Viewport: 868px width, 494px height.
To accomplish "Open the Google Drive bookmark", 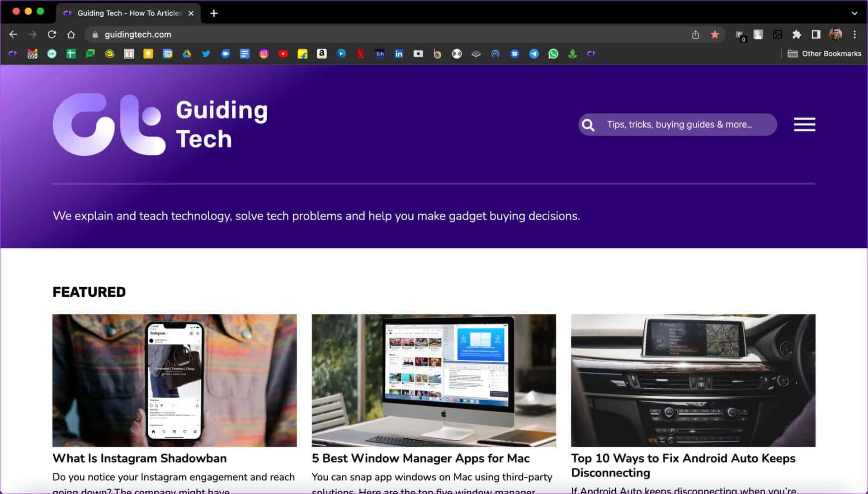I will 187,54.
